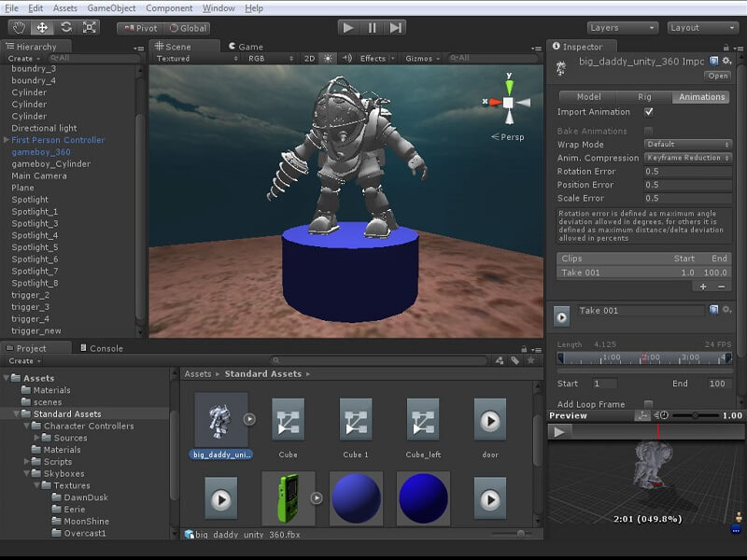747x560 pixels.
Task: Click the Step frame button
Action: pyautogui.click(x=396, y=28)
